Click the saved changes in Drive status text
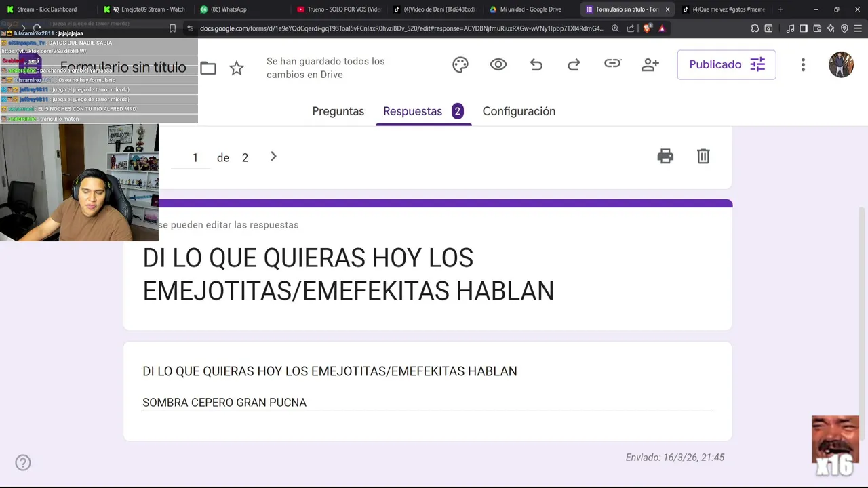The image size is (868, 488). [325, 68]
